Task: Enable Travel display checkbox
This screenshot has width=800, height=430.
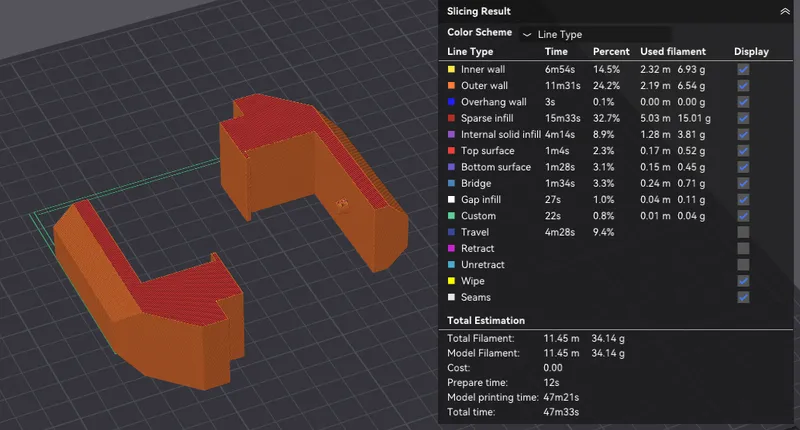Action: pyautogui.click(x=743, y=232)
